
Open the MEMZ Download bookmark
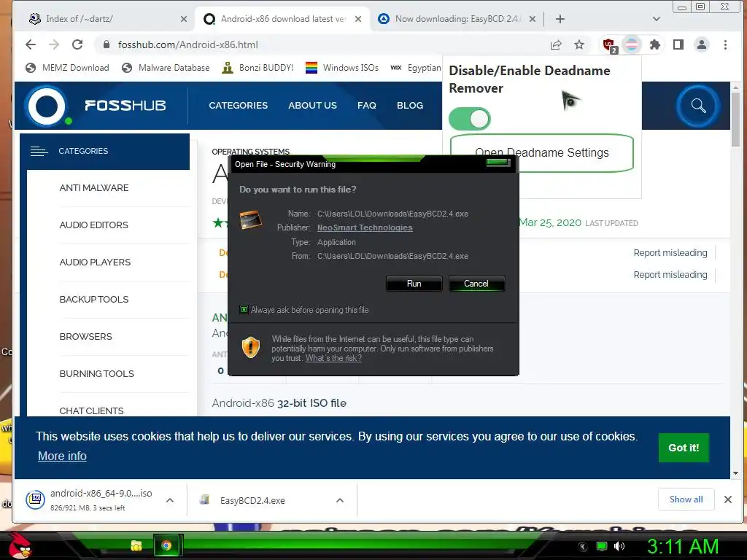tap(67, 68)
